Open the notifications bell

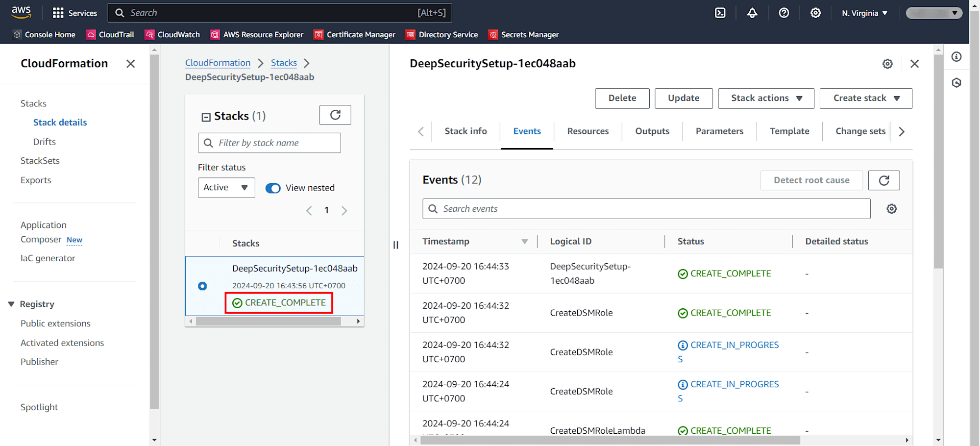pyautogui.click(x=752, y=13)
